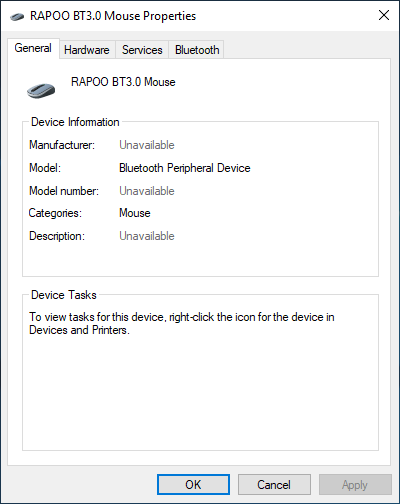Image resolution: width=400 pixels, height=504 pixels.
Task: Confirm with the OK button
Action: [x=193, y=484]
